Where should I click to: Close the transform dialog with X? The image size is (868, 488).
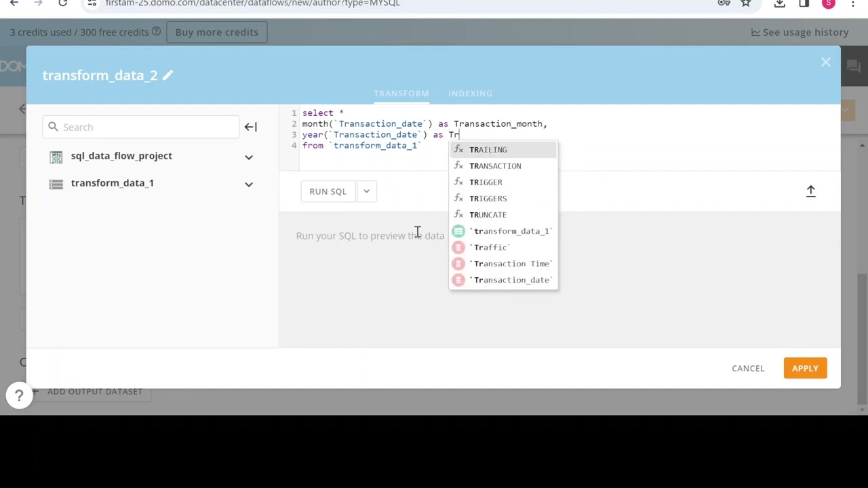click(x=825, y=62)
